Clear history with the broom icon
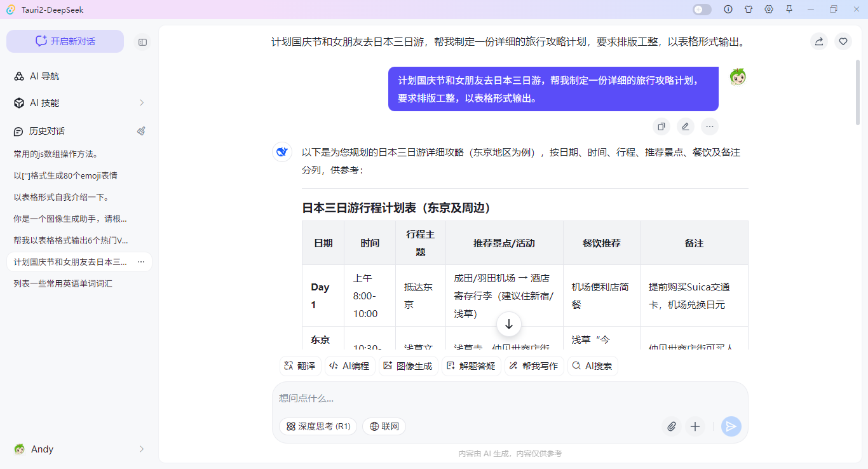868x469 pixels. (x=141, y=131)
